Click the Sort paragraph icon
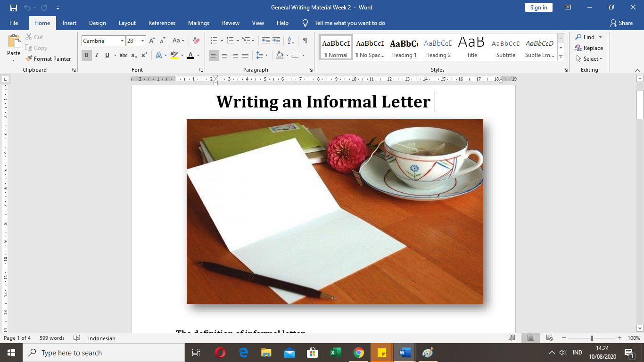The image size is (644, 362). [x=291, y=41]
